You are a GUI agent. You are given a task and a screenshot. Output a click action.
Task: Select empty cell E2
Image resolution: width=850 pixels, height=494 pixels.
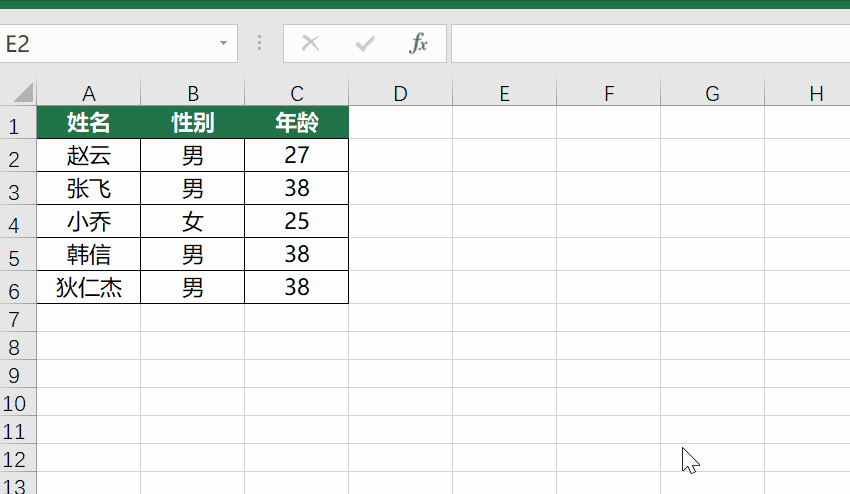[505, 156]
